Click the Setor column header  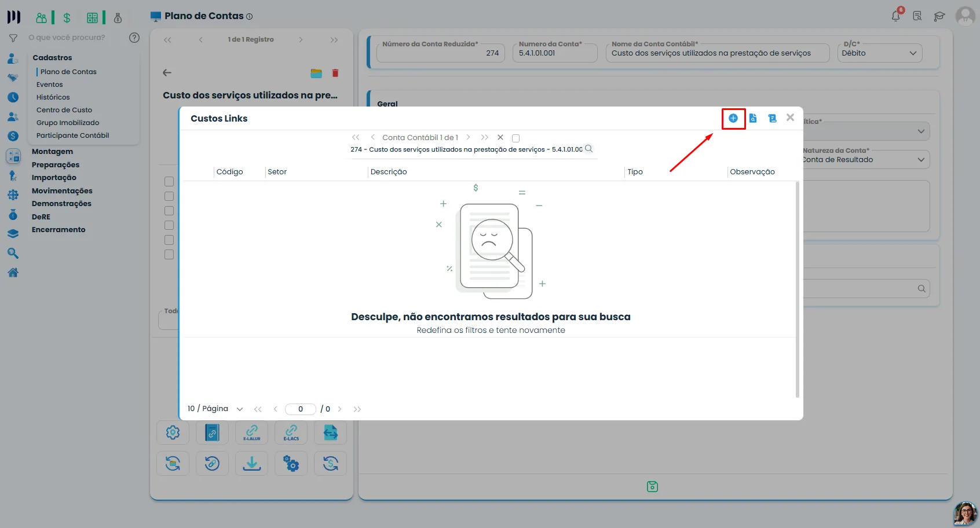coord(277,172)
